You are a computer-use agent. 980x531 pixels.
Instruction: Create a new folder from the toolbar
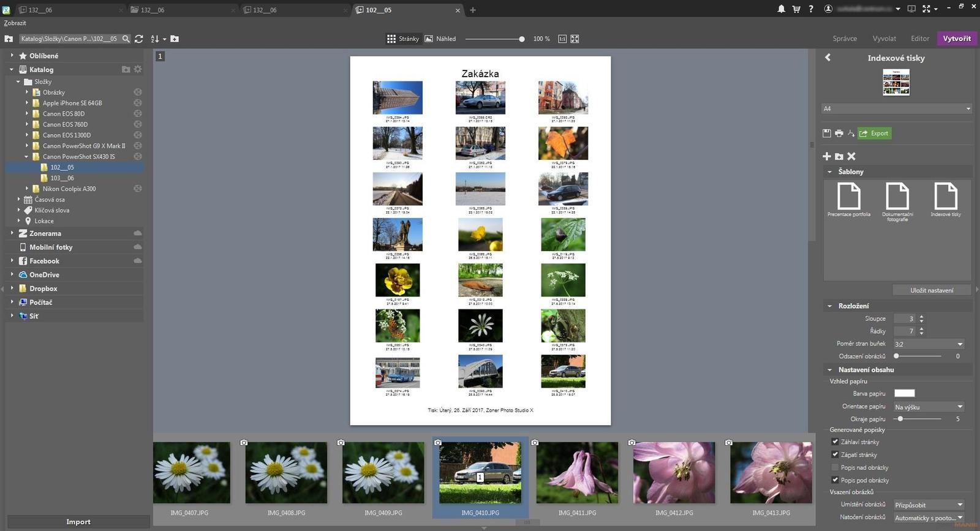175,39
